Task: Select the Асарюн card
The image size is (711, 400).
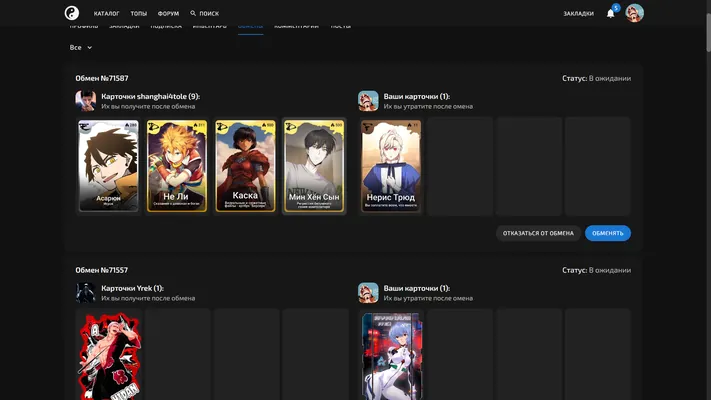Action: tap(108, 166)
